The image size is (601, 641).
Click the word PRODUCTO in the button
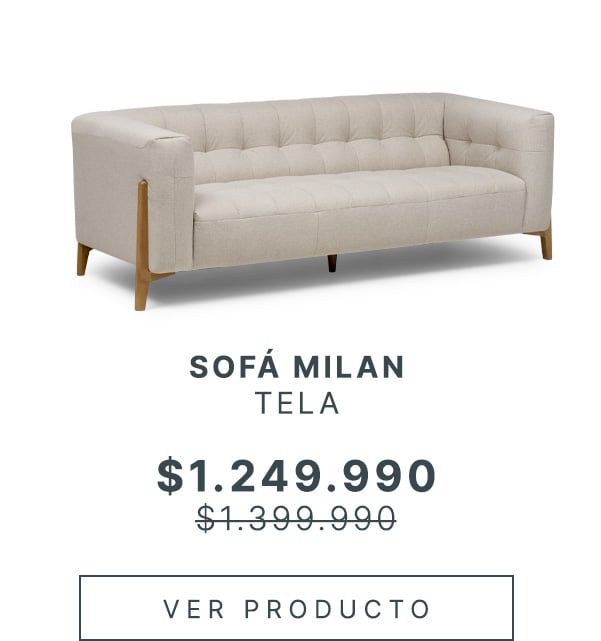click(337, 608)
